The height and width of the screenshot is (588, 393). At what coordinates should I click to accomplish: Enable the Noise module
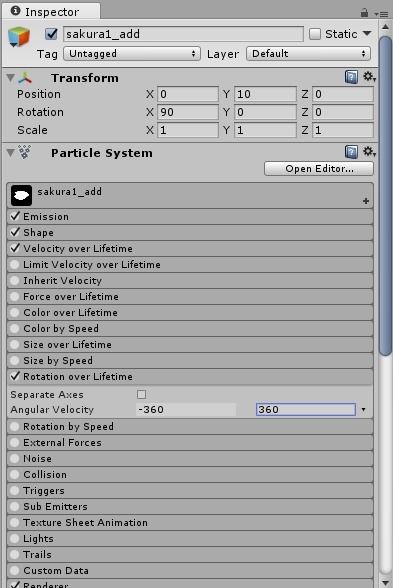point(15,458)
